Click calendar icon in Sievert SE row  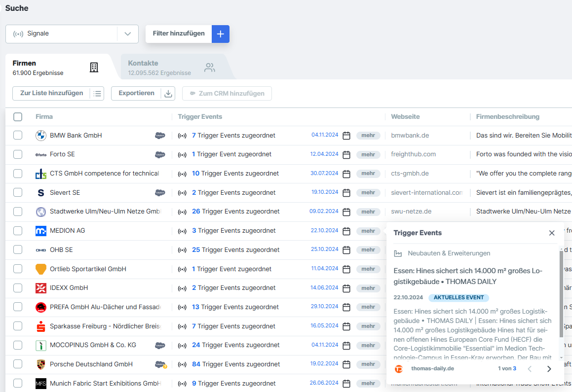pyautogui.click(x=346, y=193)
